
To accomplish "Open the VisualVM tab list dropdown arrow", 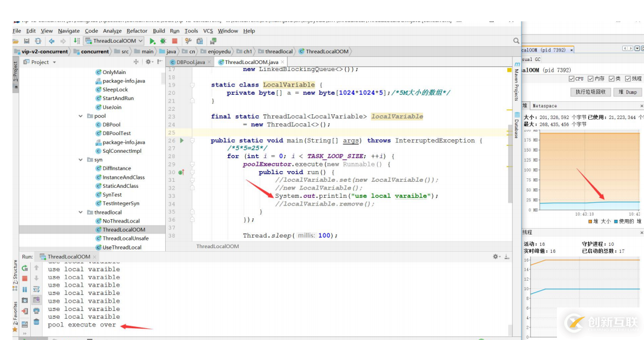I will [x=637, y=49].
